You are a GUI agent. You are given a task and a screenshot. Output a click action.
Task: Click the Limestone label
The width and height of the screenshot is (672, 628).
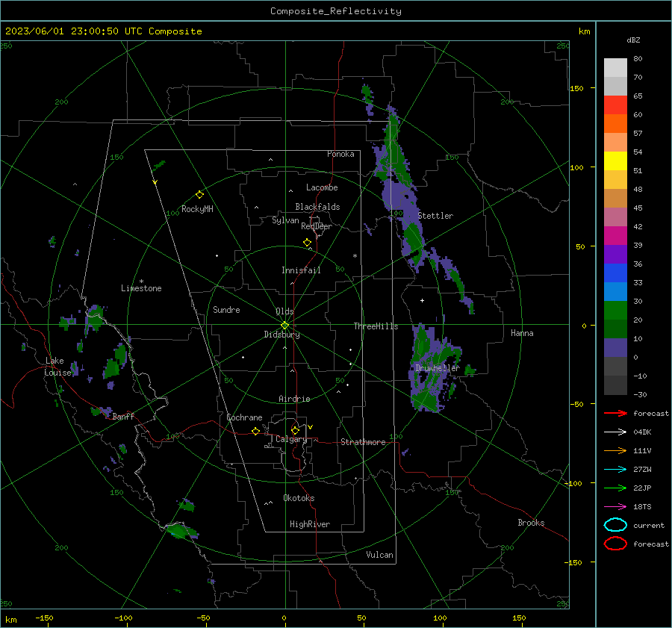click(x=141, y=288)
